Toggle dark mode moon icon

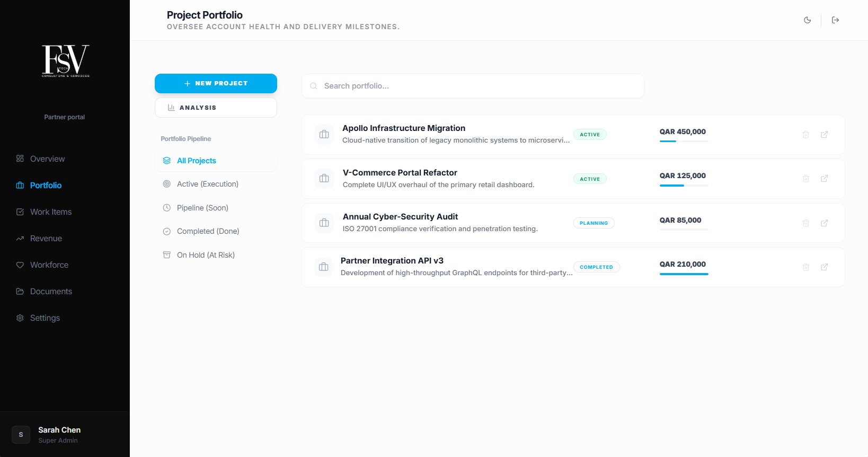(807, 20)
